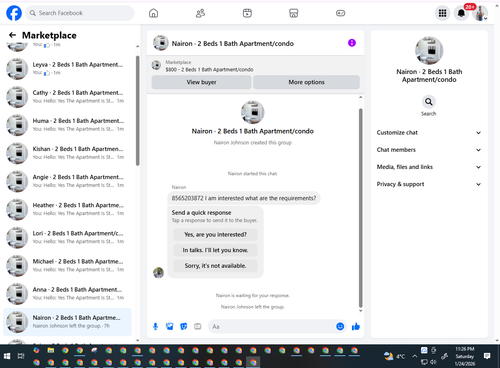
Task: Open the account profile picture menu
Action: pos(480,13)
